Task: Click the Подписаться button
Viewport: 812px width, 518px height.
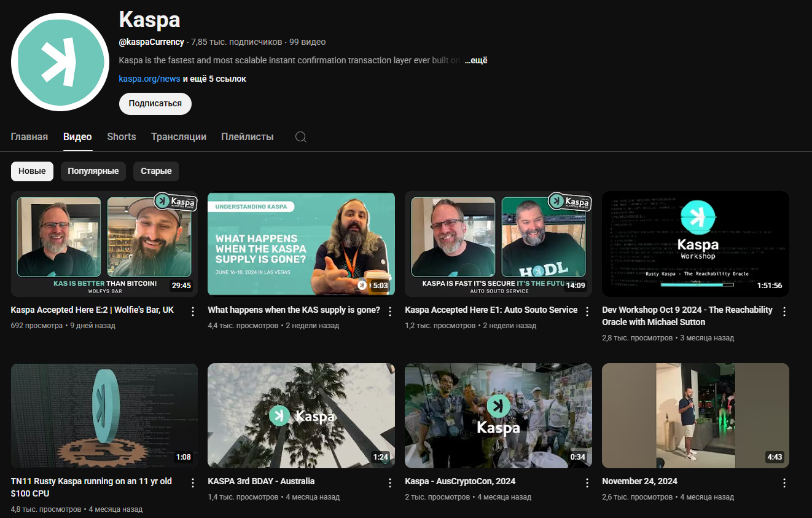Action: coord(155,104)
